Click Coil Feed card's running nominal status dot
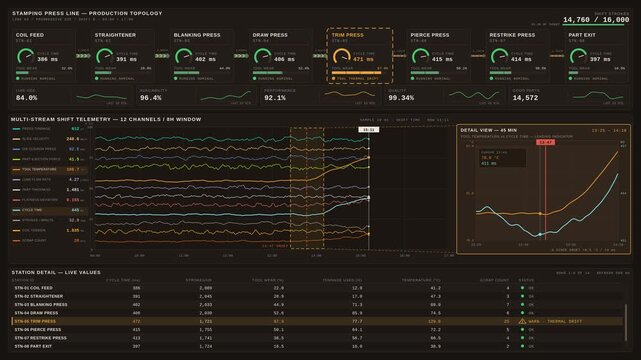The image size is (641, 360). tap(18, 78)
